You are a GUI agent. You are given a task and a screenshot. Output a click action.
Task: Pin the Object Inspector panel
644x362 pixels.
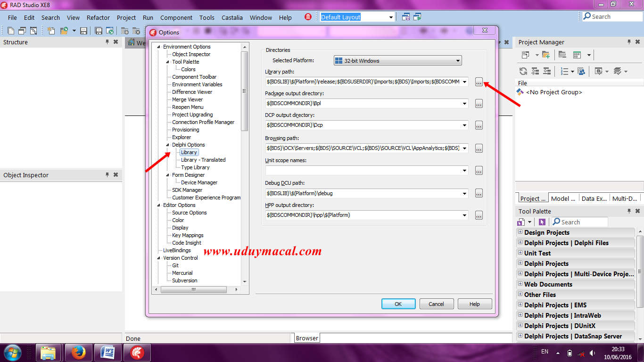click(x=107, y=175)
